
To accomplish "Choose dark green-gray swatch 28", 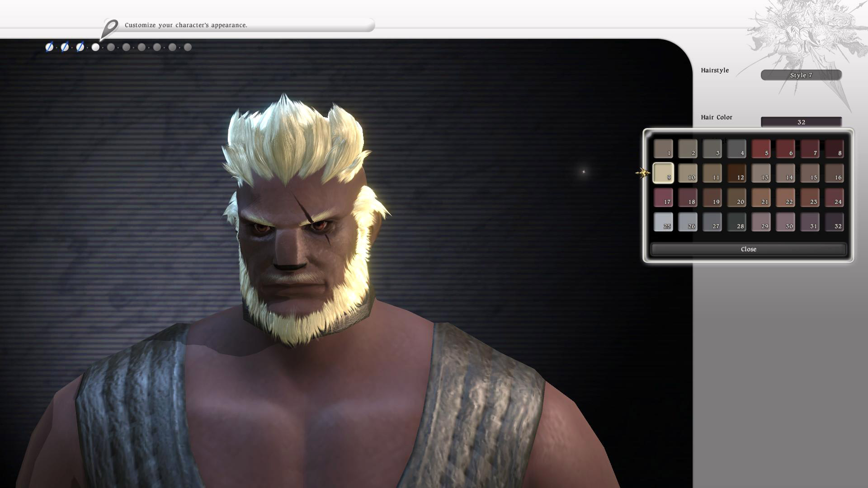I will click(x=736, y=222).
